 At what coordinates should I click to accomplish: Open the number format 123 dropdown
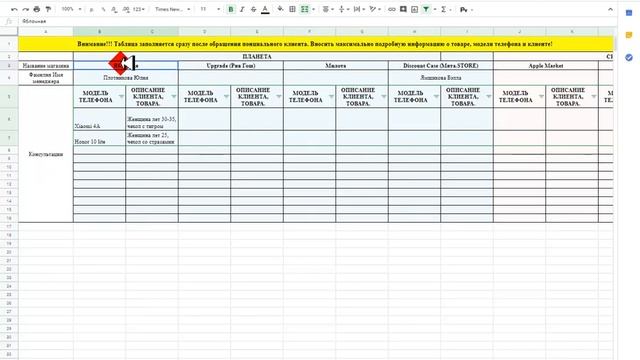139,9
